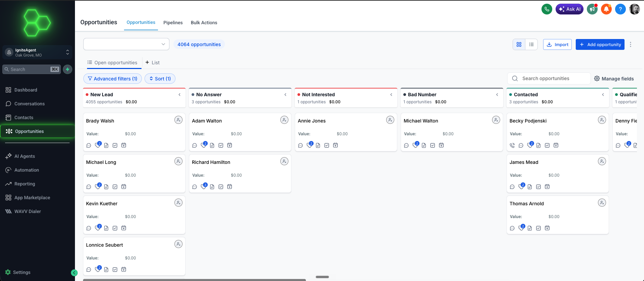This screenshot has height=281, width=644.
Task: Collapse the sidebar with the green arrow
Action: [x=74, y=273]
